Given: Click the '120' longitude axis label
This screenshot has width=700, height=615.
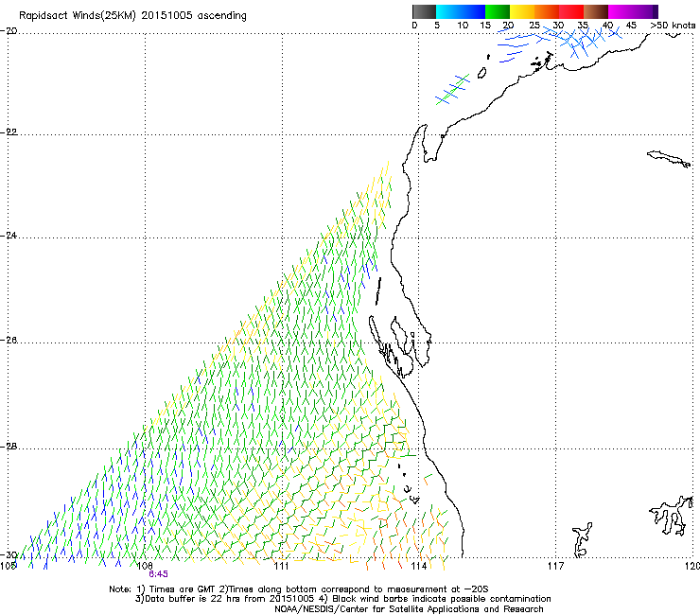Looking at the screenshot, I should coord(692,567).
